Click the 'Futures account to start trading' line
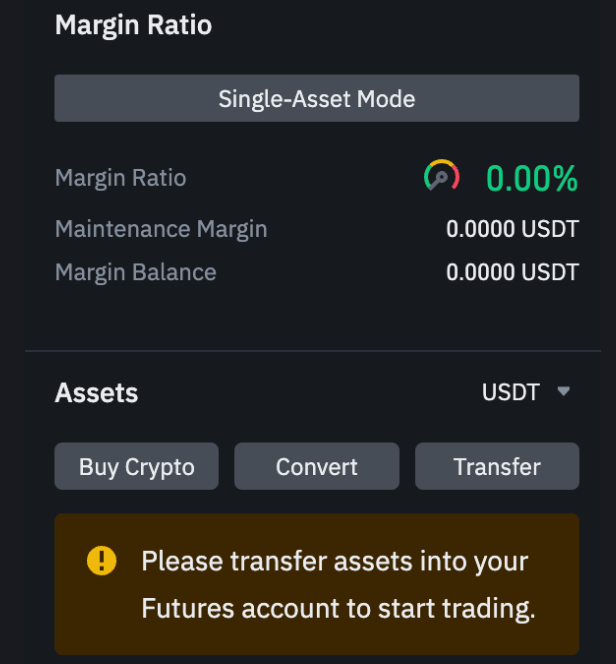616x664 pixels. 338,609
